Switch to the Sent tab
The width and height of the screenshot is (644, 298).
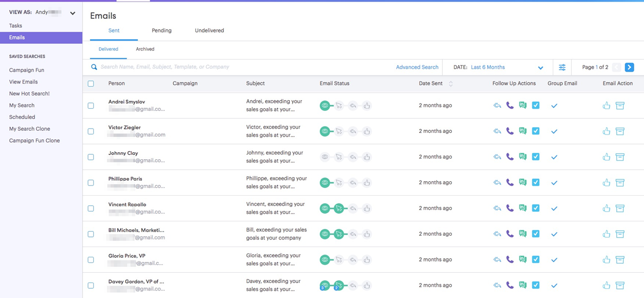point(114,31)
